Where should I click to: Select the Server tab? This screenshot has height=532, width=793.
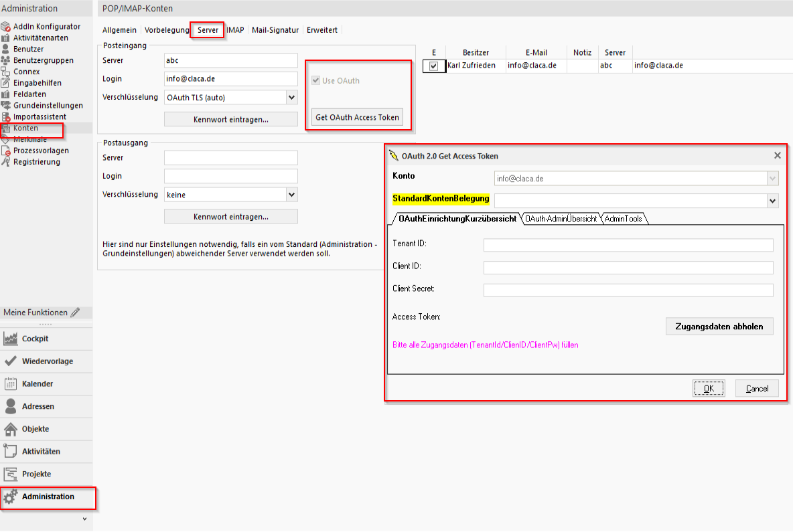(x=208, y=30)
